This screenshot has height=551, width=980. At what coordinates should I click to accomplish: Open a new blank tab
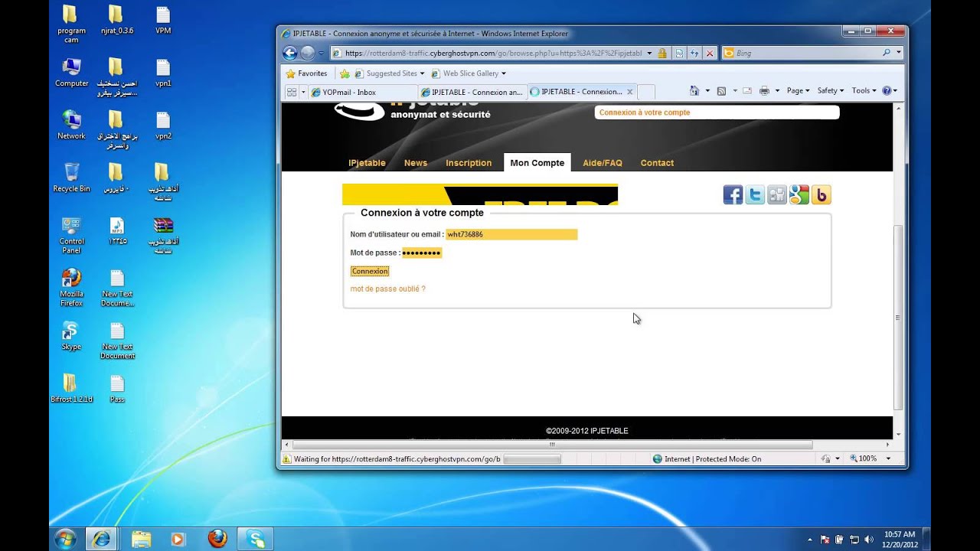[x=646, y=92]
